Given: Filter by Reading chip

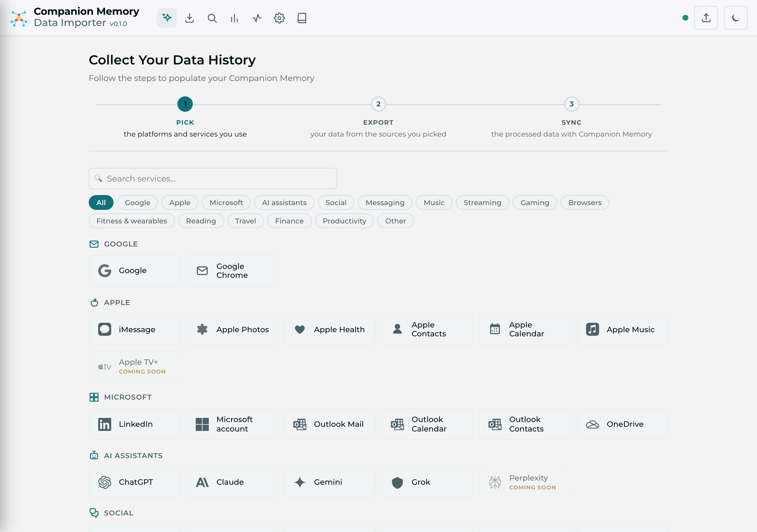Looking at the screenshot, I should point(201,221).
